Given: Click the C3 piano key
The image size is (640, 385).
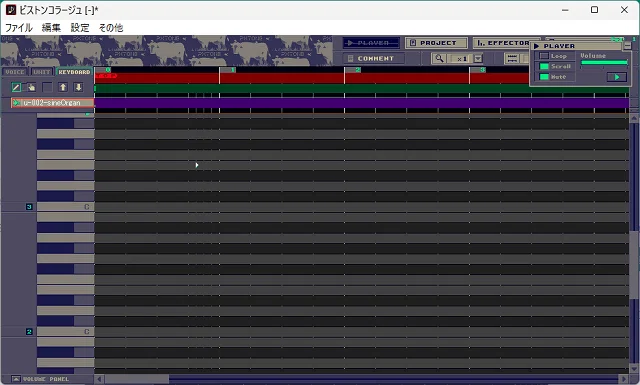Looking at the screenshot, I should [x=66, y=207].
